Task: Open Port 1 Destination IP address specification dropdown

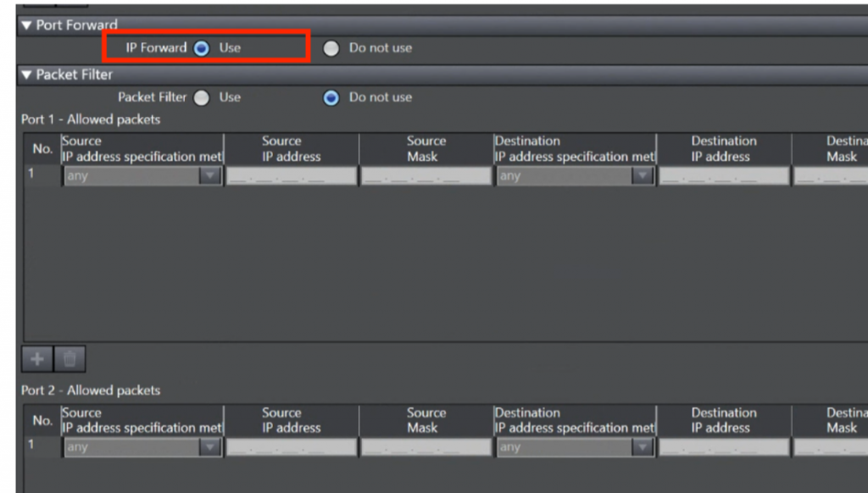Action: pos(643,176)
